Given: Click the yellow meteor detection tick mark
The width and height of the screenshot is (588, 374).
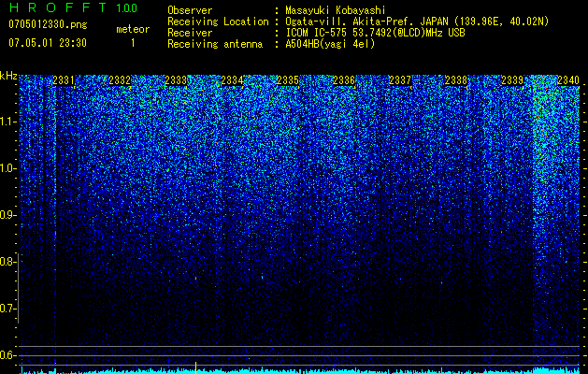Looking at the screenshot, I should click(195, 367).
